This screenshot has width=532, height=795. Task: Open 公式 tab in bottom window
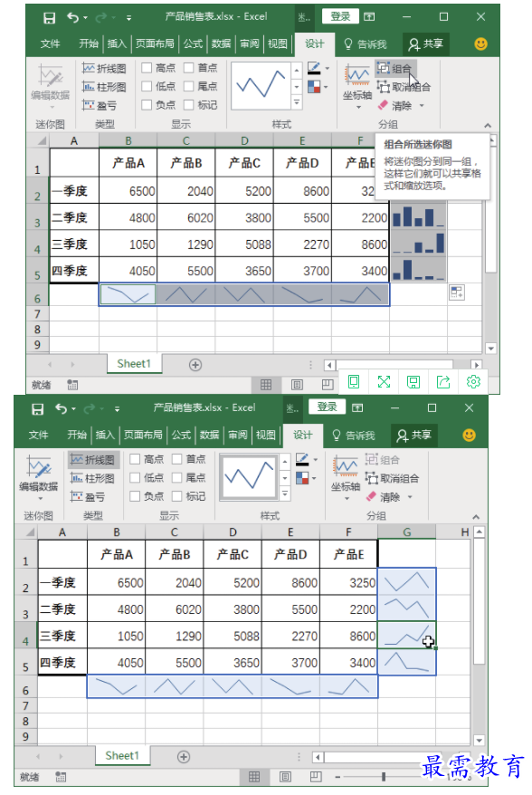click(x=181, y=435)
